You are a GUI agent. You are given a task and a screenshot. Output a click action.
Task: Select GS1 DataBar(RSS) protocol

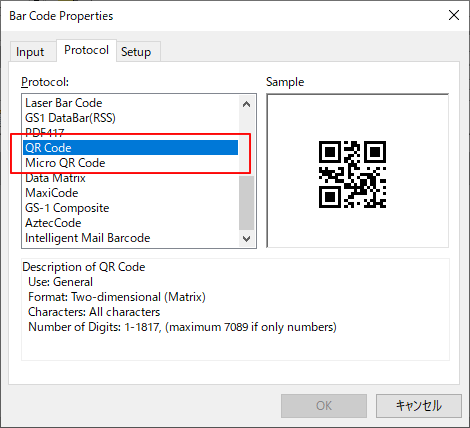(131, 118)
